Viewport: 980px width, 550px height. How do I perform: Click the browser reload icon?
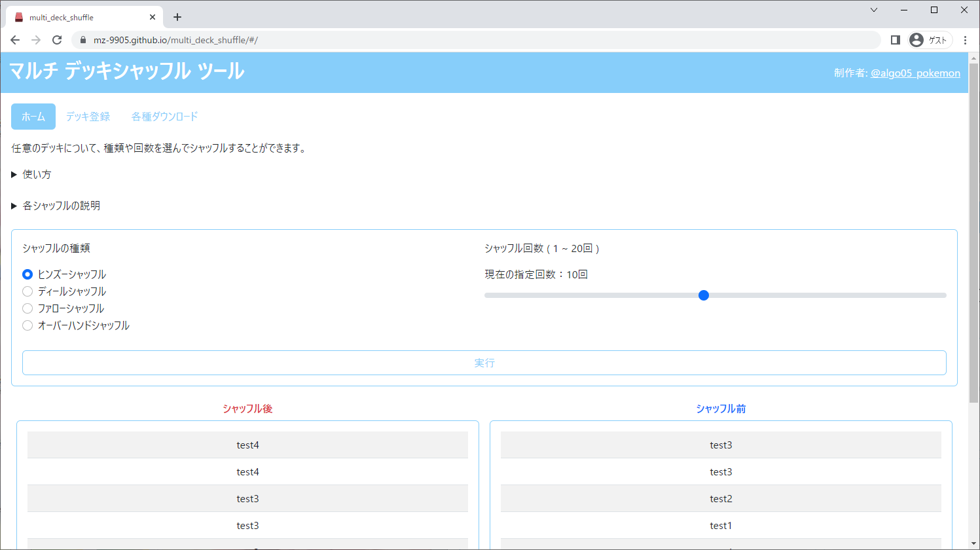click(57, 39)
